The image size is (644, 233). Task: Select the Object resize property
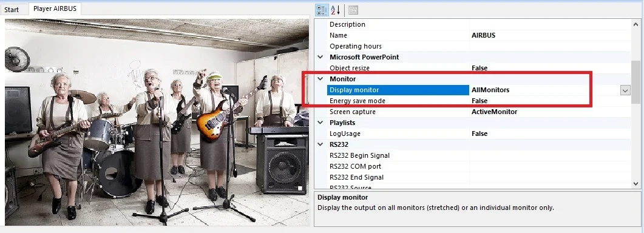coord(350,68)
